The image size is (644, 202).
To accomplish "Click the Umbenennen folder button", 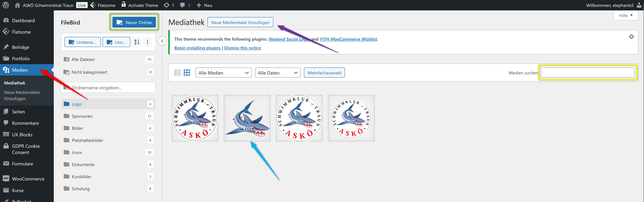I will (x=82, y=42).
